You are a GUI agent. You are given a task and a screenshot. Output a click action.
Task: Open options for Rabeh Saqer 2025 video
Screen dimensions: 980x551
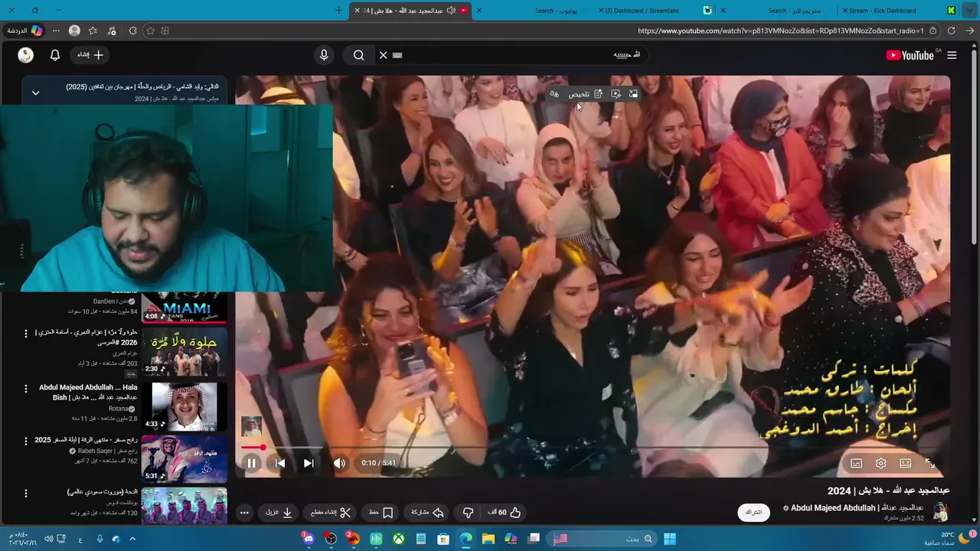pyautogui.click(x=25, y=441)
